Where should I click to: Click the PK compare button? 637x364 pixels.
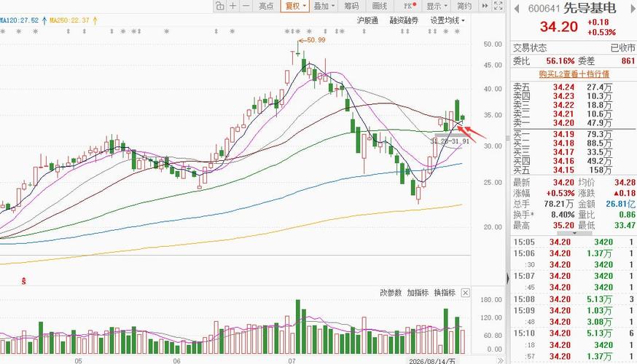[410, 6]
